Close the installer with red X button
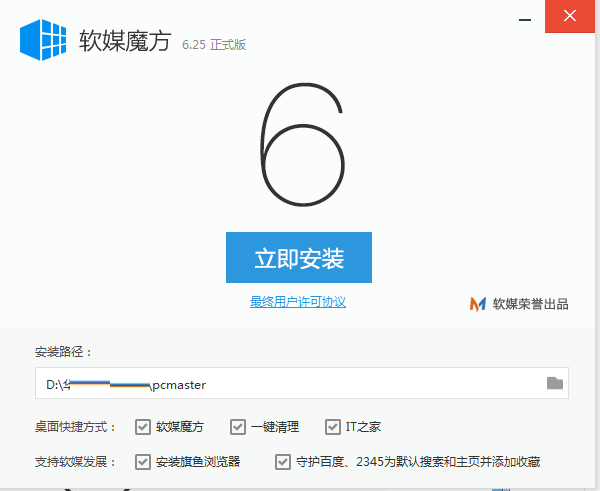This screenshot has height=491, width=600. point(570,16)
